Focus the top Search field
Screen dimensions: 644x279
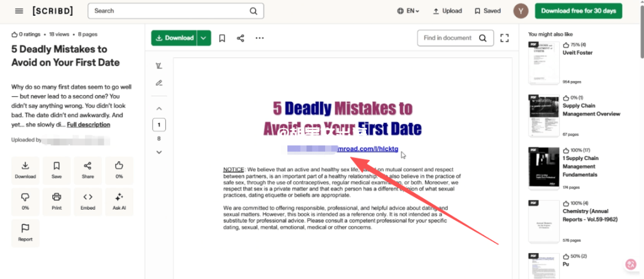click(176, 11)
